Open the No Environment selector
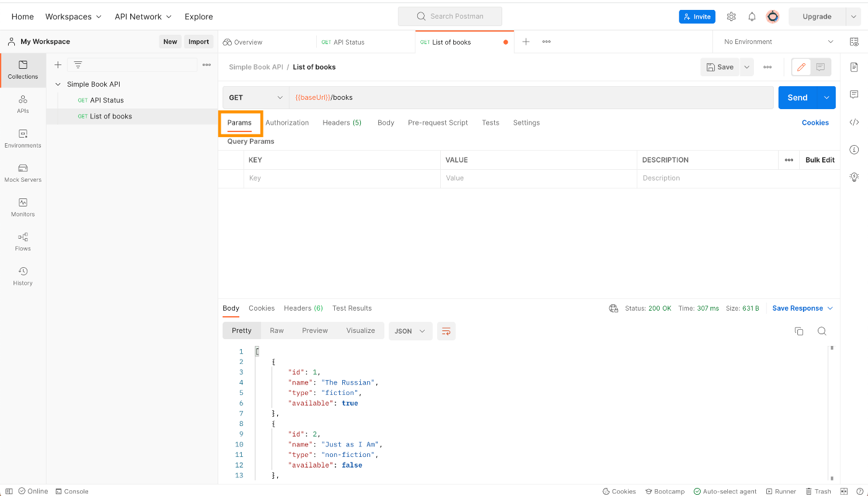 pos(778,42)
